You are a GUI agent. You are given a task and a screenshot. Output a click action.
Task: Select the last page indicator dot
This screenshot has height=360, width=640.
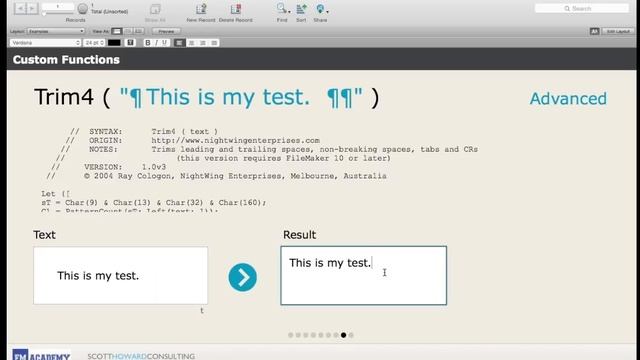coord(351,335)
